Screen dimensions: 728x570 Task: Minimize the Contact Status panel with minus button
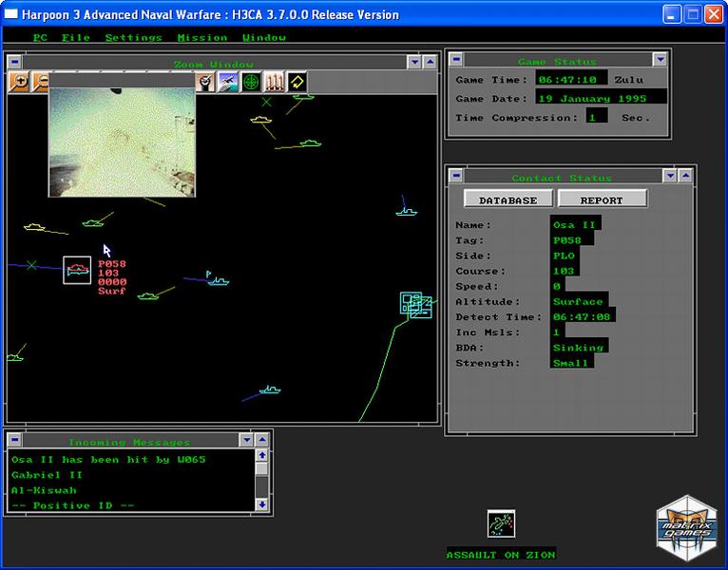click(x=455, y=177)
